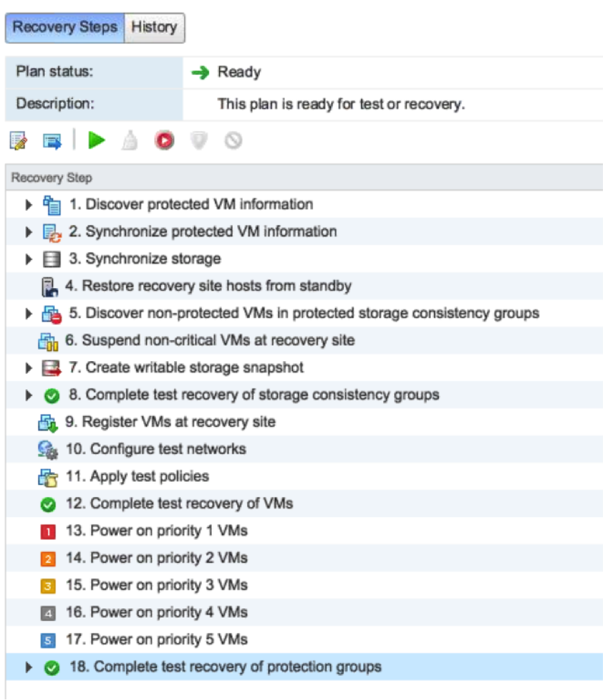
Task: Expand step 7 Create writable storage snapshot
Action: (29, 368)
